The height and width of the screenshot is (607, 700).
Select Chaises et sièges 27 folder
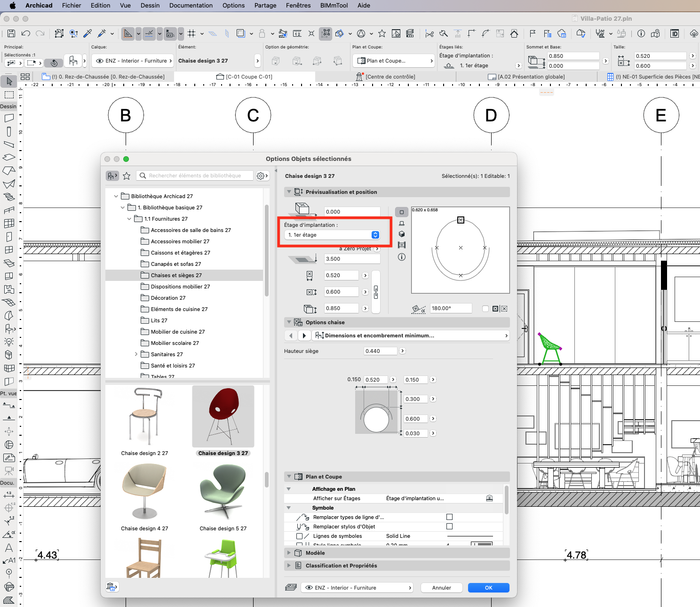tap(184, 275)
